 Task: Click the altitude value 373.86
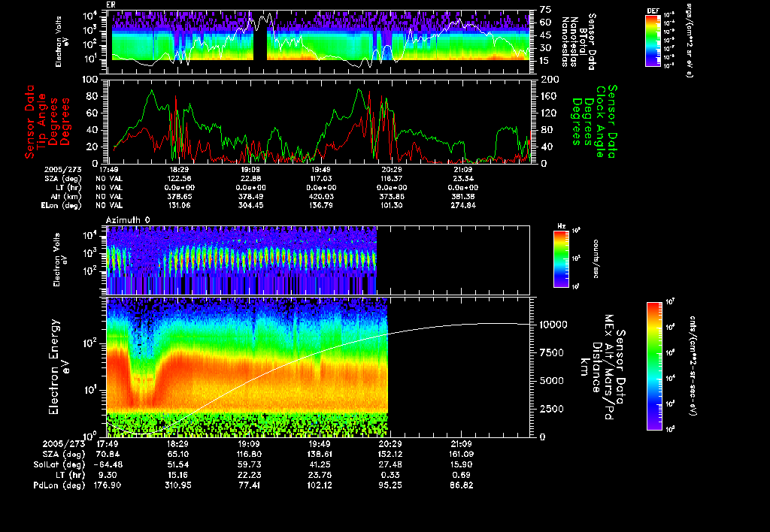click(391, 196)
